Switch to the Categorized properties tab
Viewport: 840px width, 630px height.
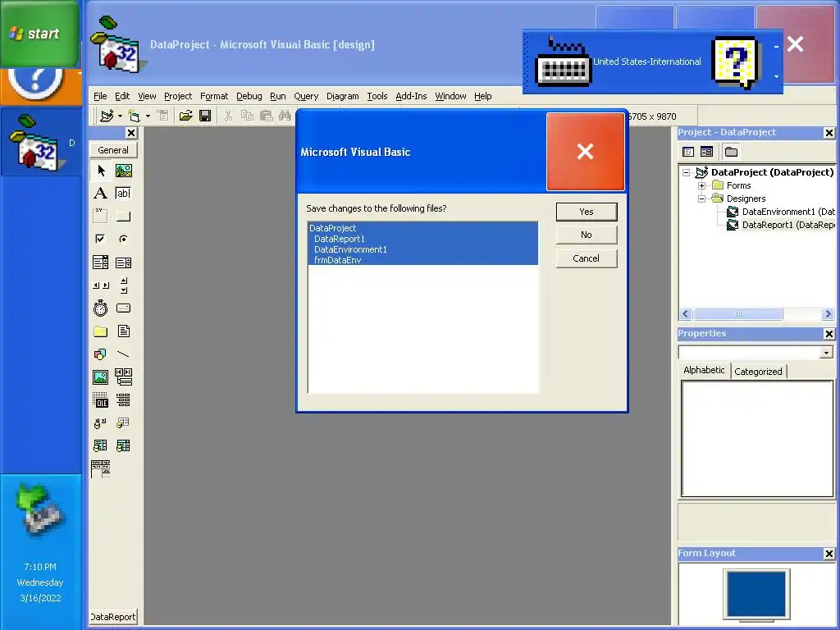pyautogui.click(x=758, y=372)
